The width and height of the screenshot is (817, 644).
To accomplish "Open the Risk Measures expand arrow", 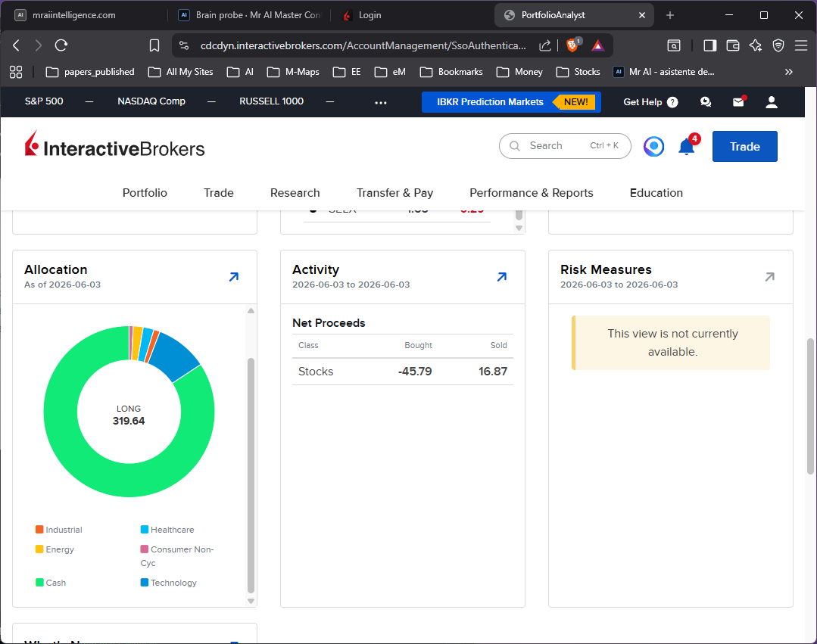I will click(769, 277).
